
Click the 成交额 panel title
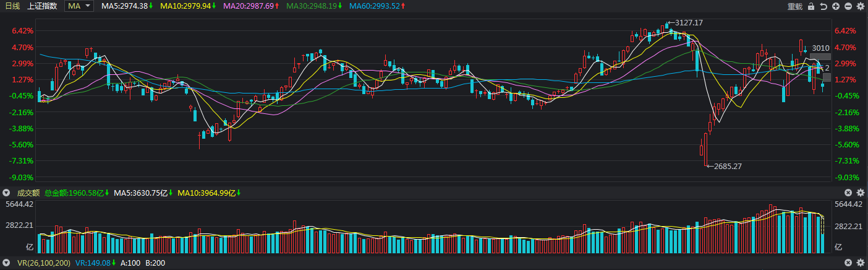point(28,193)
